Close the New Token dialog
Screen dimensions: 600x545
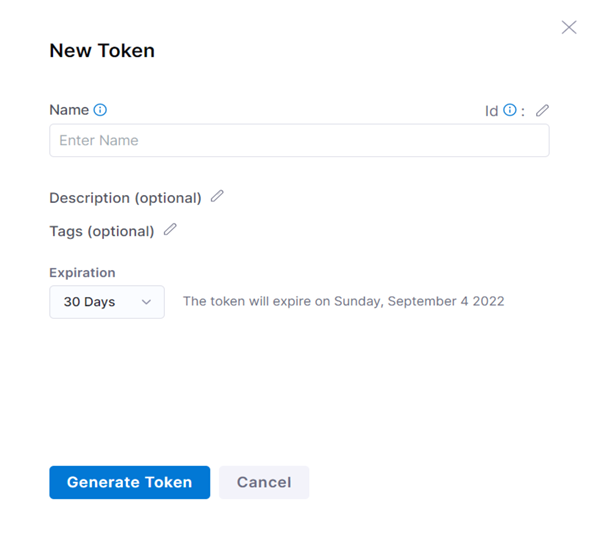point(569,27)
